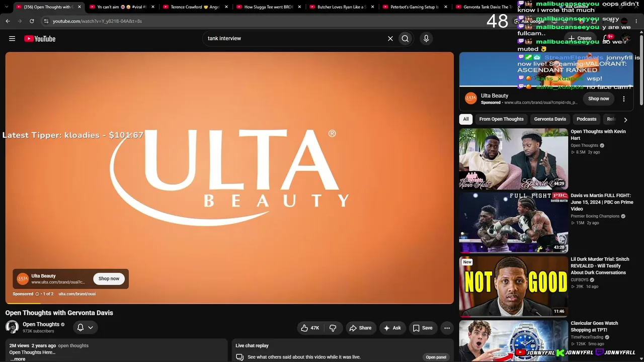The image size is (644, 362).
Task: Clear the search box with the X
Action: click(x=390, y=38)
